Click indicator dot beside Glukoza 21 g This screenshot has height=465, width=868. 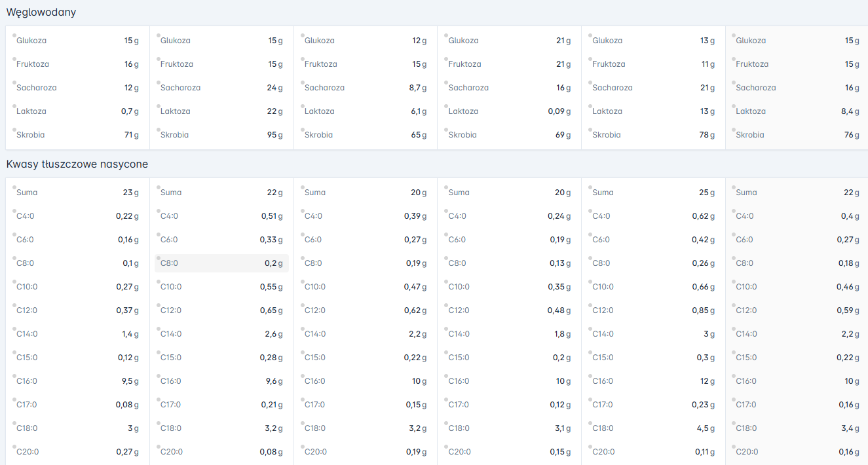446,35
